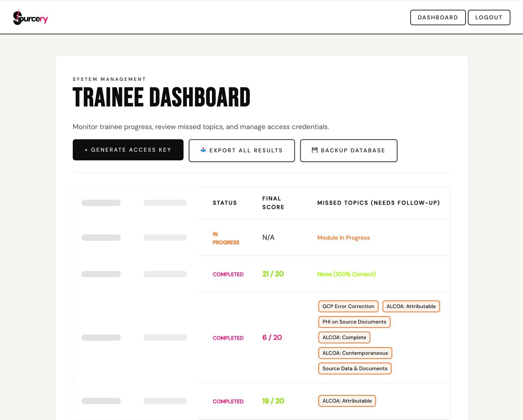Click the Module In Progress text
The height and width of the screenshot is (420, 523).
[343, 238]
